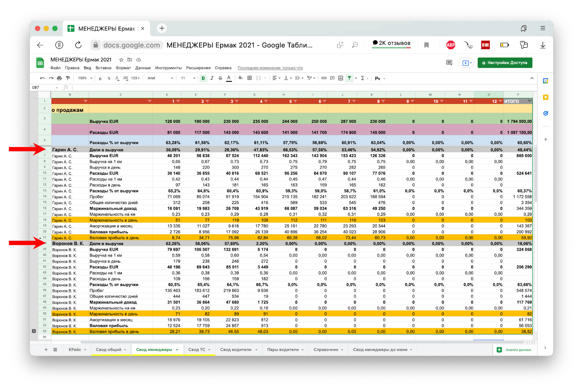Toggle bold formatting
Viewport: 583px width, 392px height.
coord(203,78)
